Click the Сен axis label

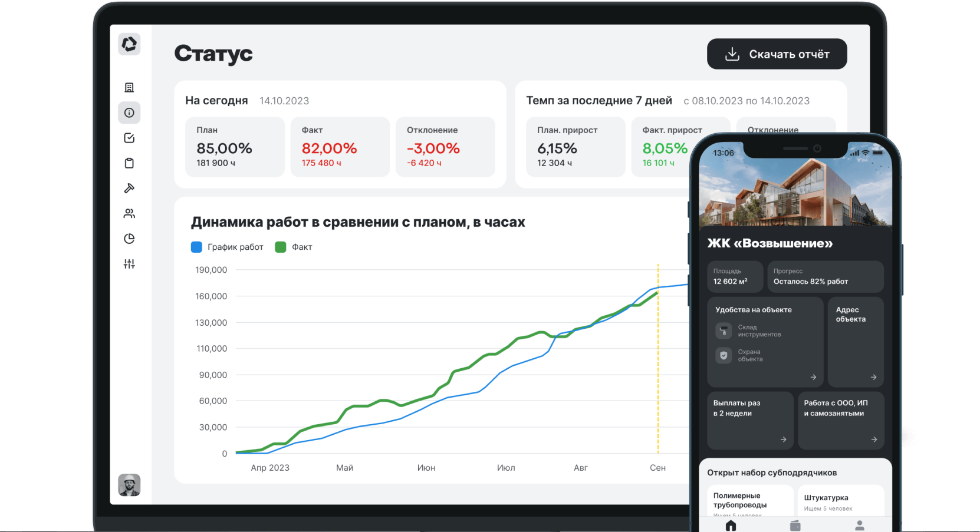click(x=657, y=468)
